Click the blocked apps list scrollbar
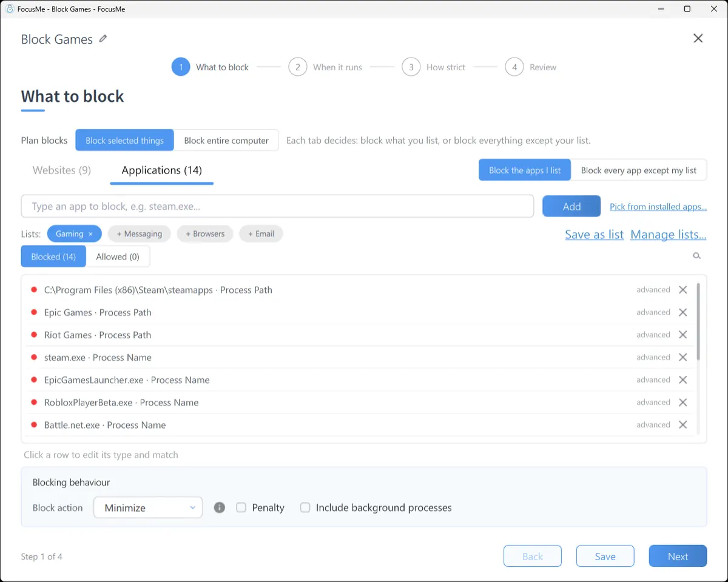 (x=698, y=322)
